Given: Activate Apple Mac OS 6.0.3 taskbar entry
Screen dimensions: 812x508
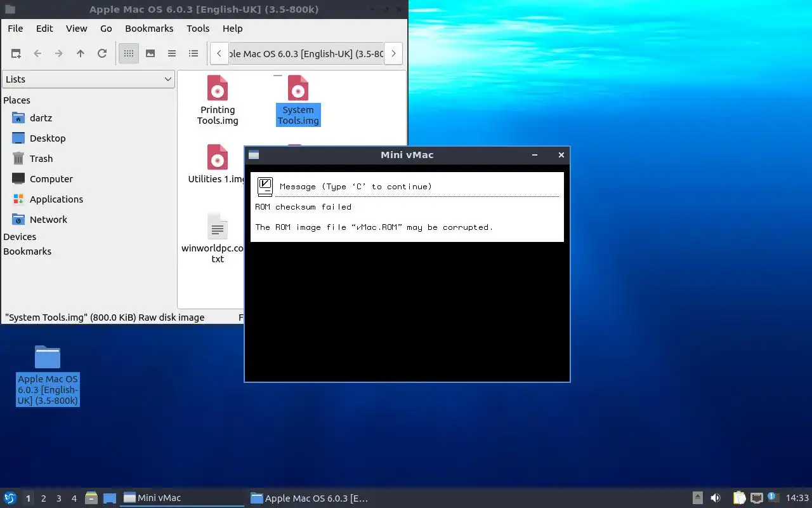Looking at the screenshot, I should [309, 498].
